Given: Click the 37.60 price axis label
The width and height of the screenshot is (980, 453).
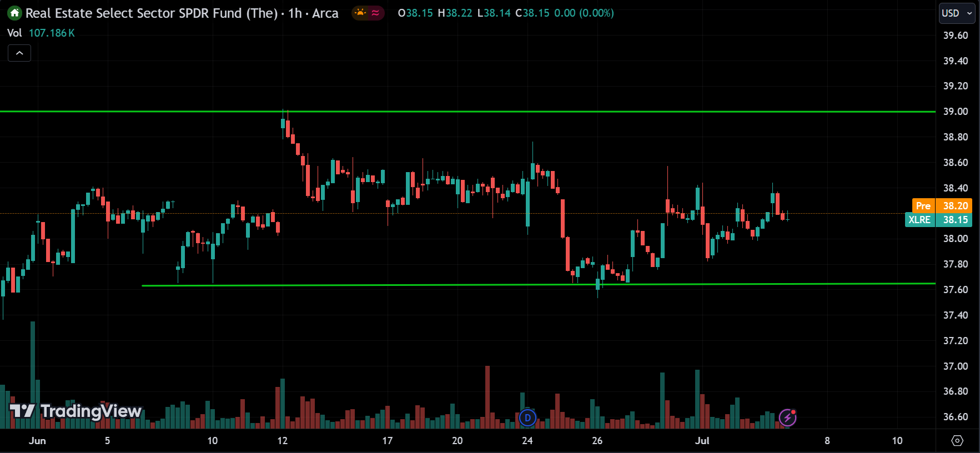Looking at the screenshot, I should tap(956, 290).
